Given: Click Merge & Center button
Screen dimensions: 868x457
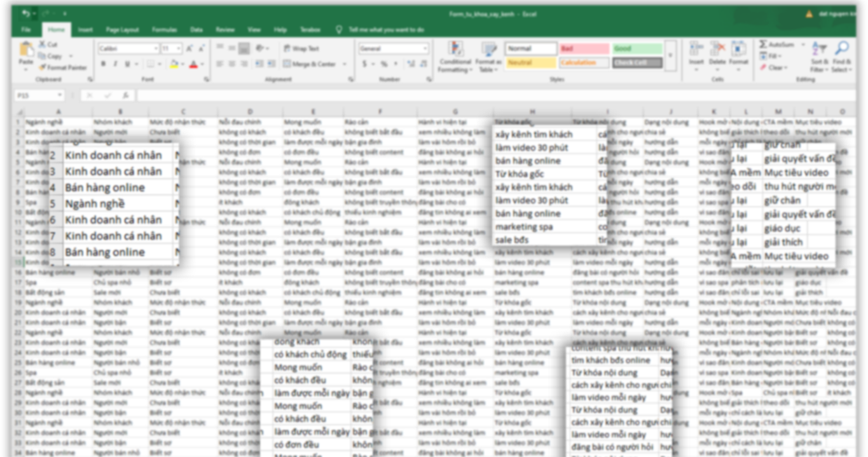Looking at the screenshot, I should pos(313,64).
